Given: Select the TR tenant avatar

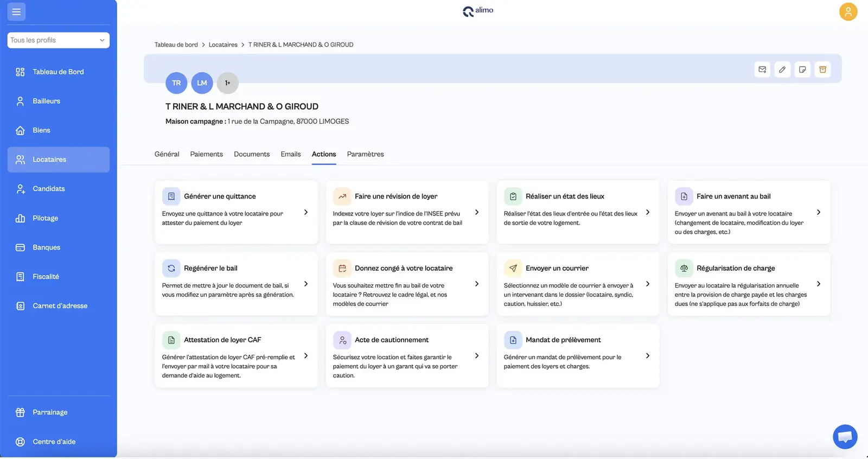Looking at the screenshot, I should tap(176, 83).
